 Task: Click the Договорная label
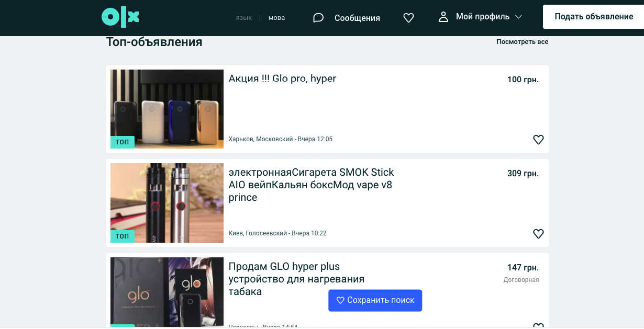click(x=521, y=280)
